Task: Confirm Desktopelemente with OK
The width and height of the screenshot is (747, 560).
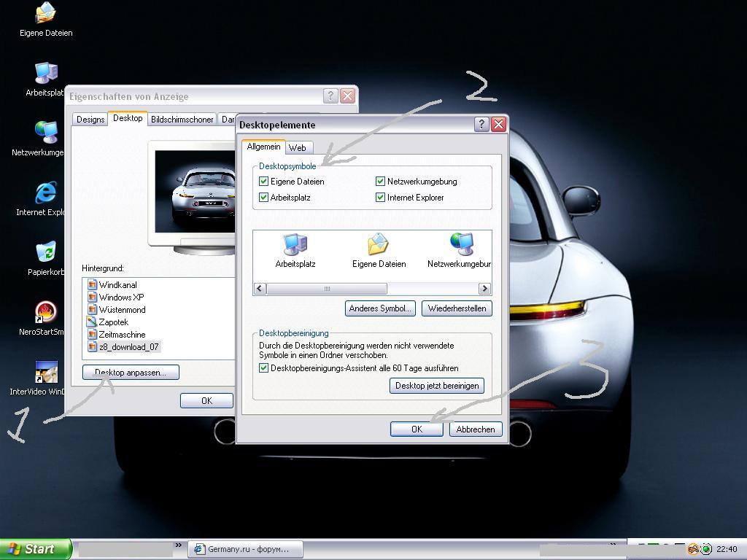Action: [417, 429]
